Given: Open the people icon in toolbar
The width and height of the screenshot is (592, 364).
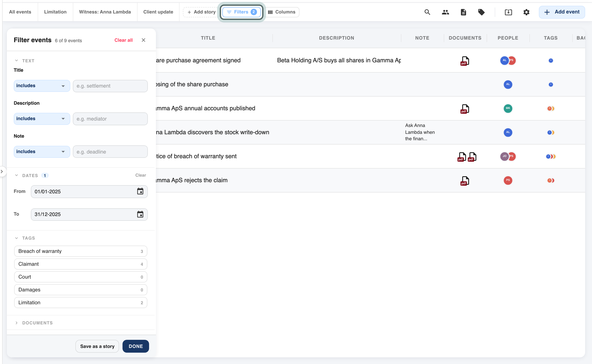Looking at the screenshot, I should pyautogui.click(x=445, y=12).
